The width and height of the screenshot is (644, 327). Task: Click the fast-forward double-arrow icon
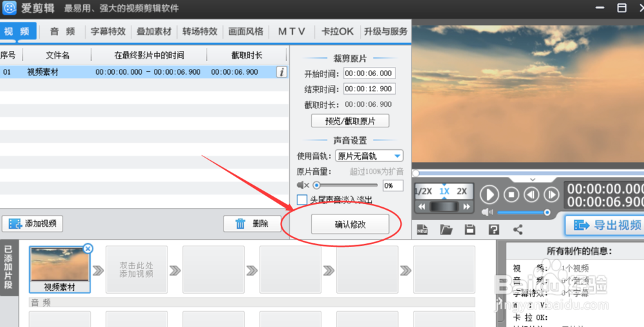click(x=466, y=207)
